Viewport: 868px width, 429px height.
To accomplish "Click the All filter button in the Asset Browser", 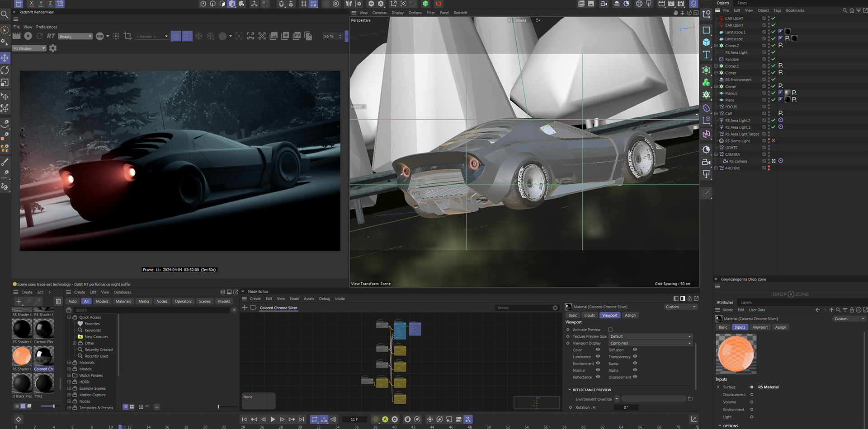I will pyautogui.click(x=86, y=301).
